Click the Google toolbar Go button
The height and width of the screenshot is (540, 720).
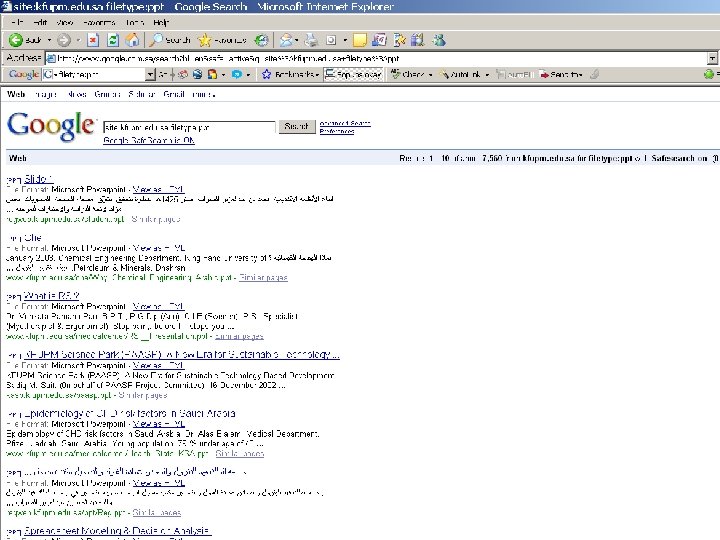(x=163, y=74)
